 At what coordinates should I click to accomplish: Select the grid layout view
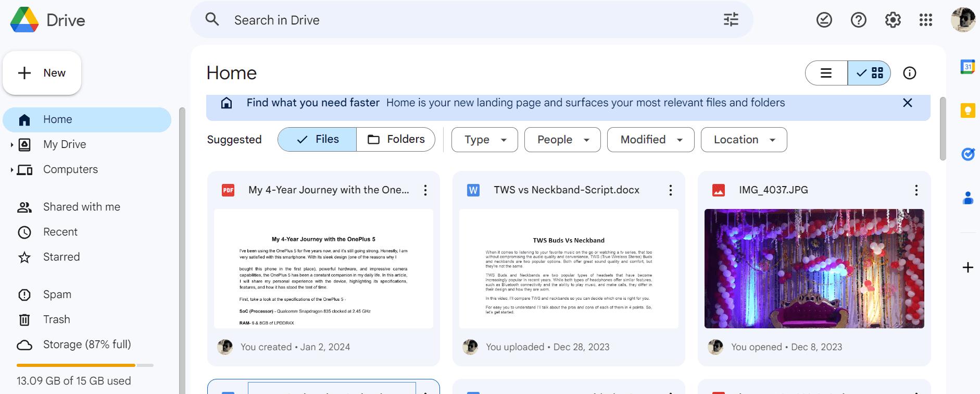point(870,73)
